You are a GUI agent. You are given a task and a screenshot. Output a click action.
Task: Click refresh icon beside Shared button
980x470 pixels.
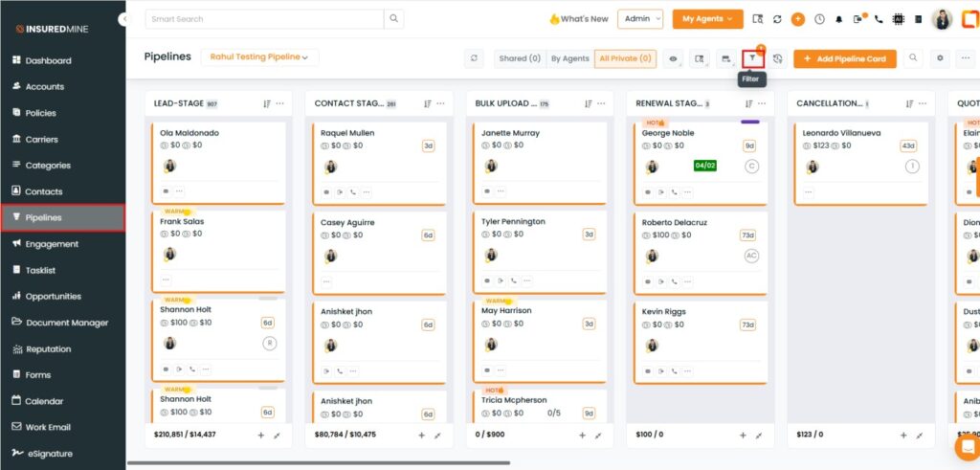point(474,58)
